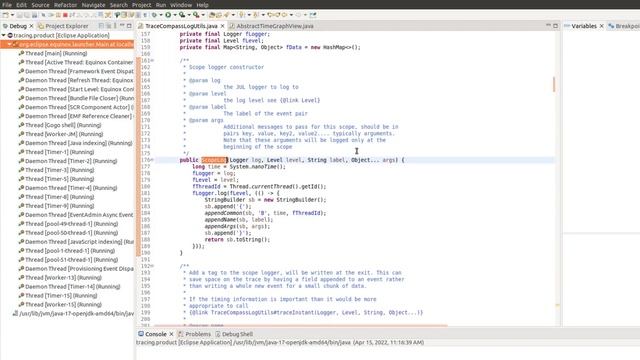Switch to the Breakpoints tab
The width and height of the screenshot is (640, 360).
click(x=624, y=26)
